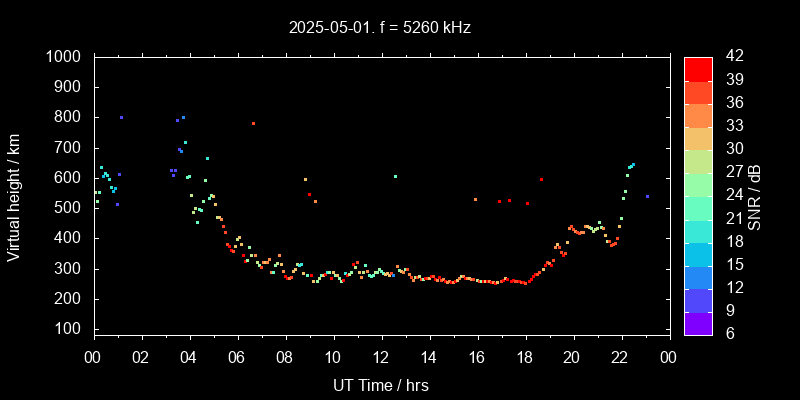Click the 'UT Time / hrs' axis label
800x400 pixels.
381,385
